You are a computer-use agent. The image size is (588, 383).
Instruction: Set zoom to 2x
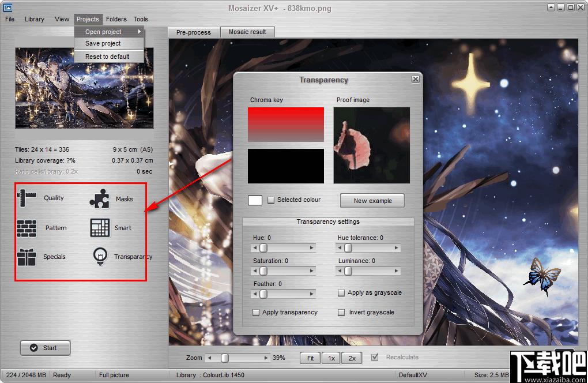coord(352,358)
